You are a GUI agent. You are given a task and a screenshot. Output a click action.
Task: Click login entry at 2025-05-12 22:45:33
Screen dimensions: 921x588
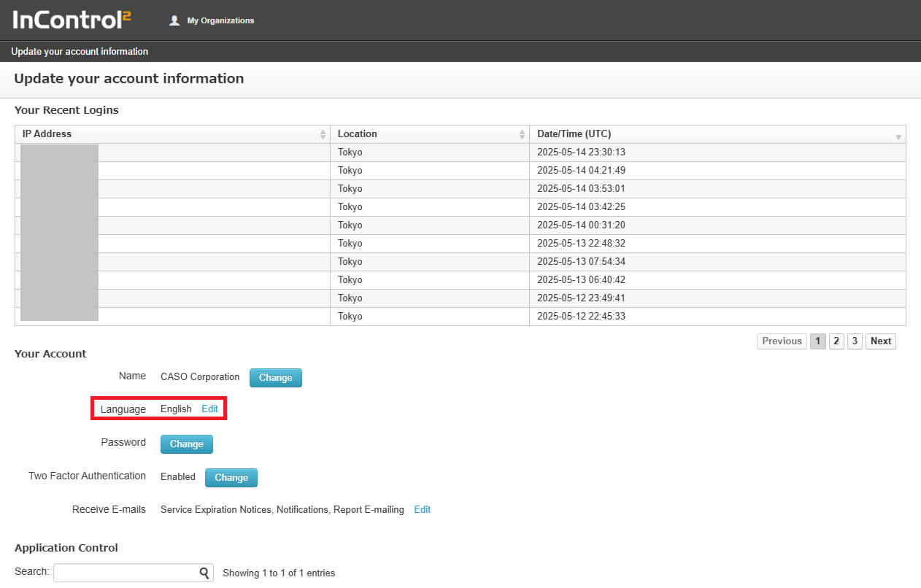tap(581, 317)
